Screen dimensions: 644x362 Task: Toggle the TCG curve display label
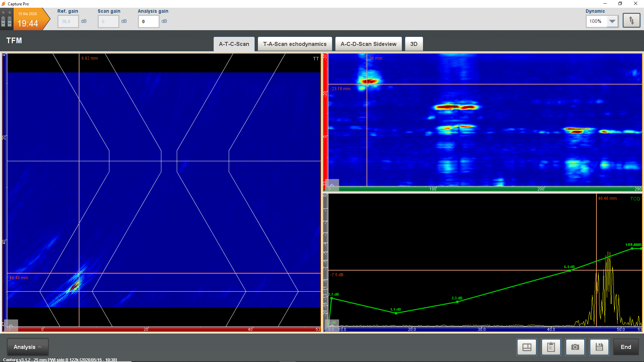(635, 198)
